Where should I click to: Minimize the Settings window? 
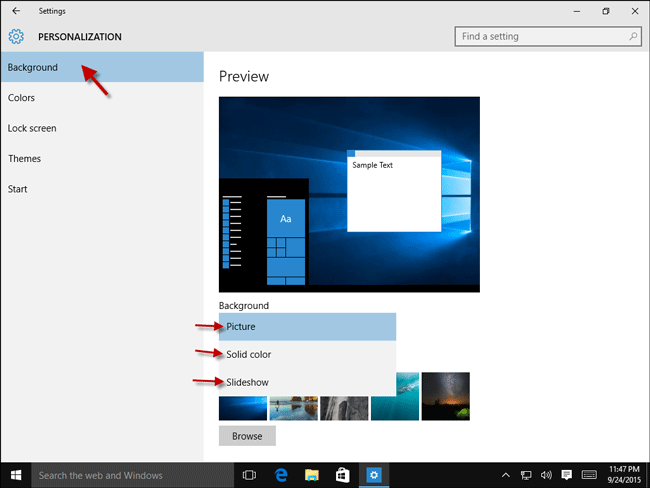tap(577, 11)
